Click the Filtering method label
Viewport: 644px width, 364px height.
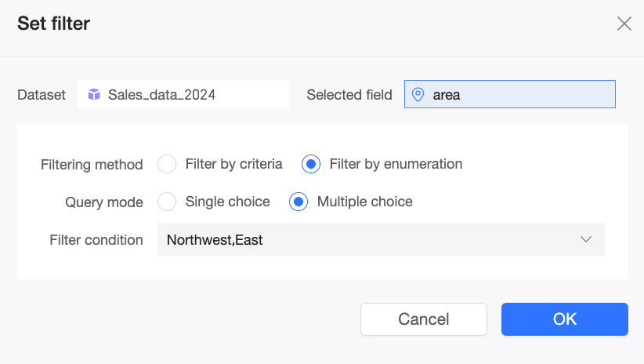[x=92, y=165]
